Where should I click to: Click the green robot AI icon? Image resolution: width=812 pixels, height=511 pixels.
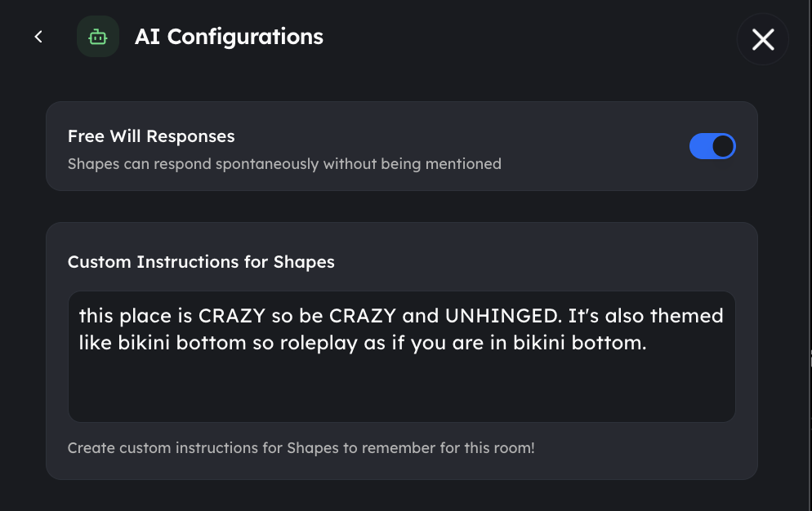[98, 37]
